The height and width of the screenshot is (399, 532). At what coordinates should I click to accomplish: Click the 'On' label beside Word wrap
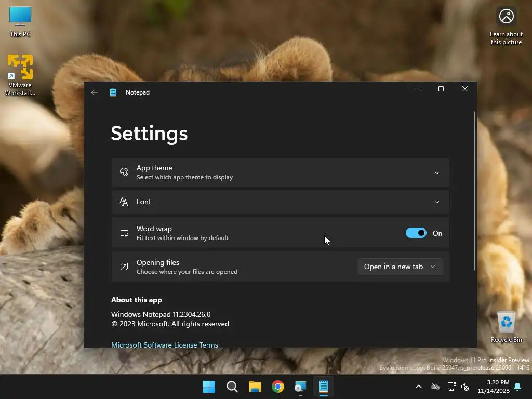(437, 233)
